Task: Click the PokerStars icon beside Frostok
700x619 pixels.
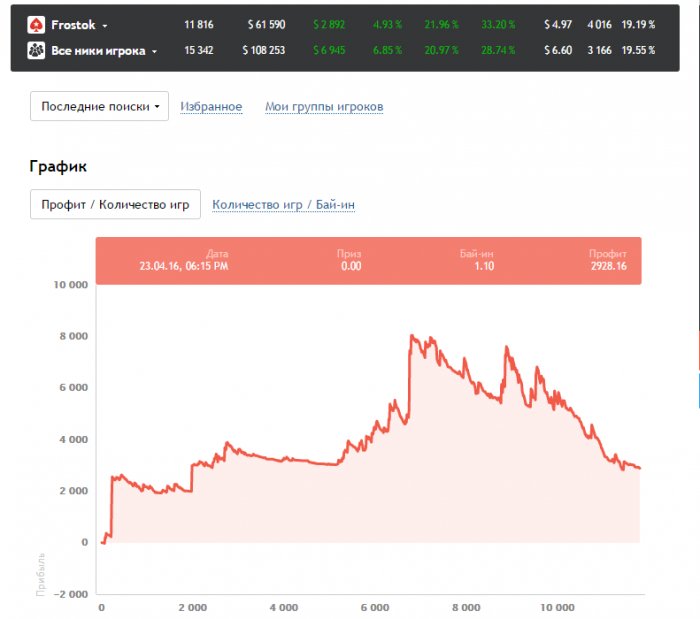Action: pos(36,25)
